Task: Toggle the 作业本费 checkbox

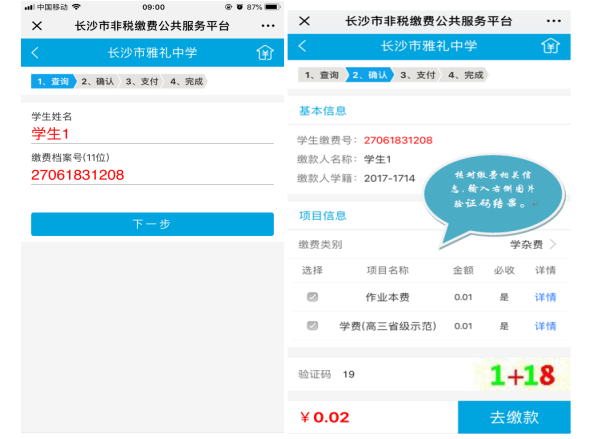Action: pos(313,297)
